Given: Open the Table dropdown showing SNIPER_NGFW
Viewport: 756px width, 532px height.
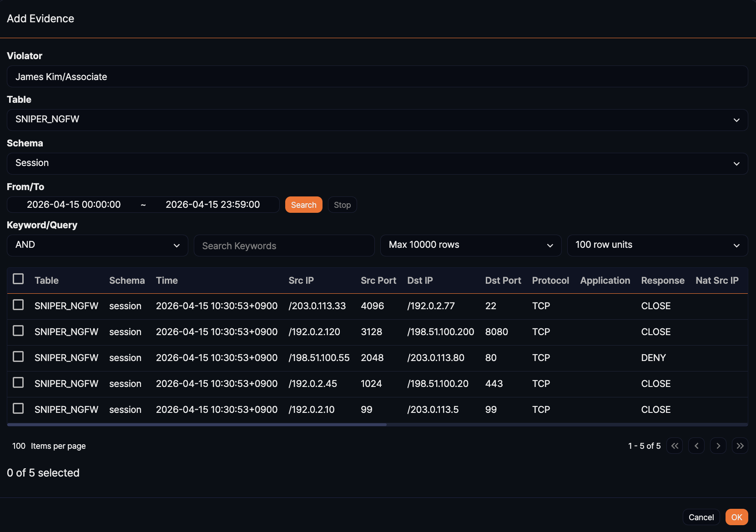Looking at the screenshot, I should (377, 120).
